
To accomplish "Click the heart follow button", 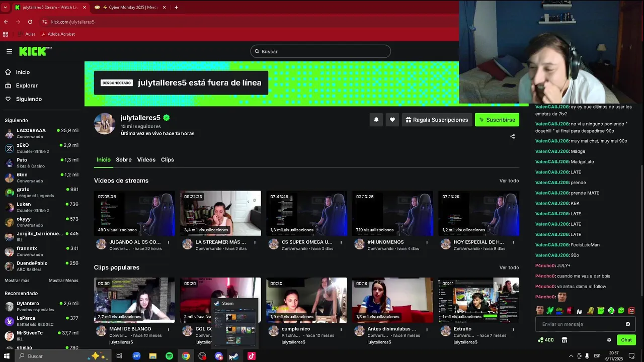I will click(x=392, y=120).
